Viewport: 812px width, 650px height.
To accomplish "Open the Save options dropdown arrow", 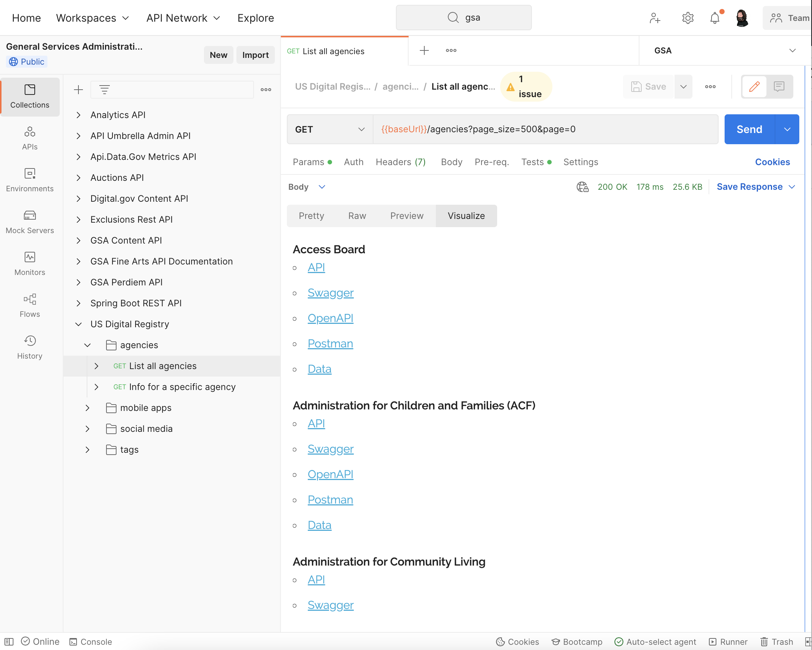I will pyautogui.click(x=683, y=87).
